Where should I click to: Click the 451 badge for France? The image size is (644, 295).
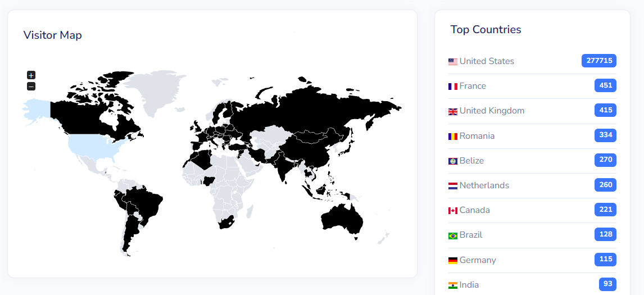(605, 85)
